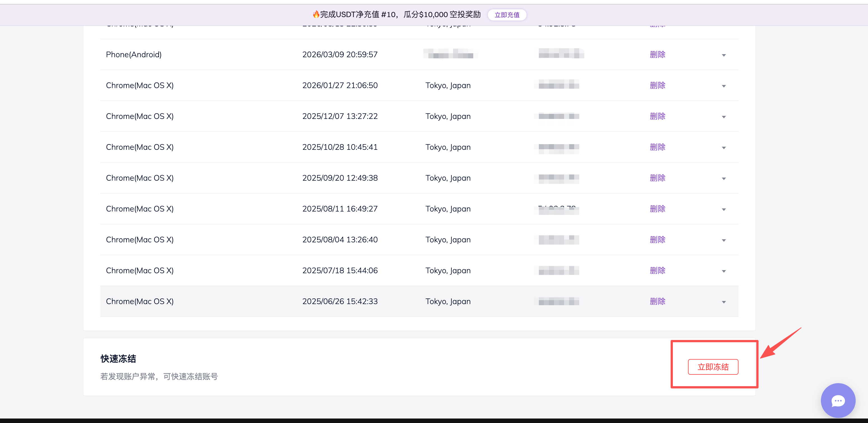The width and height of the screenshot is (868, 423).
Task: Delete the Phone(Android) device entry
Action: pos(657,55)
